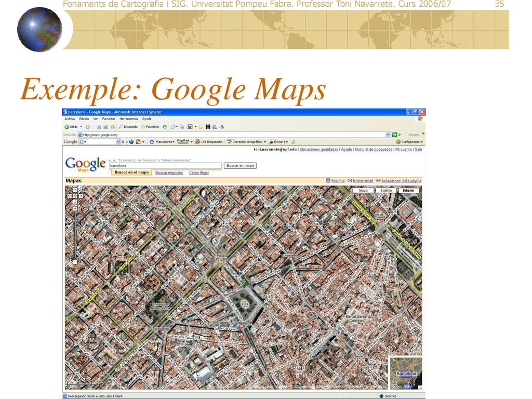The height and width of the screenshot is (399, 532).
Task: Click the Ayuda link next to Ubicaciones guardadas
Action: click(346, 149)
